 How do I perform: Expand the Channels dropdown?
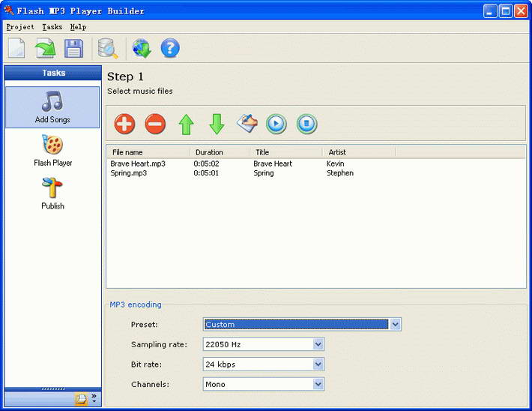pyautogui.click(x=318, y=384)
